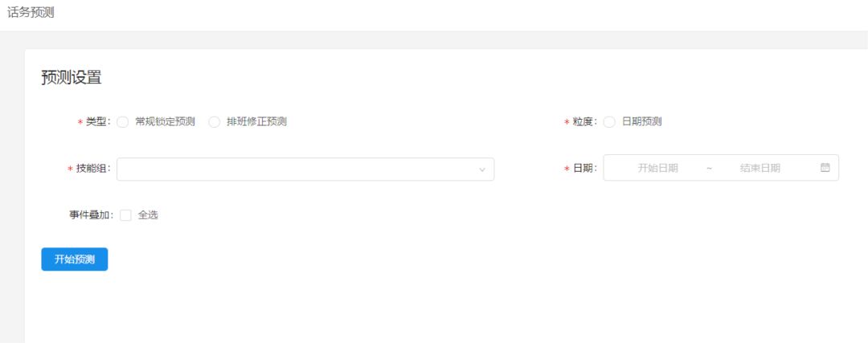
Task: Click the 结束日期 end date input
Action: (x=759, y=168)
